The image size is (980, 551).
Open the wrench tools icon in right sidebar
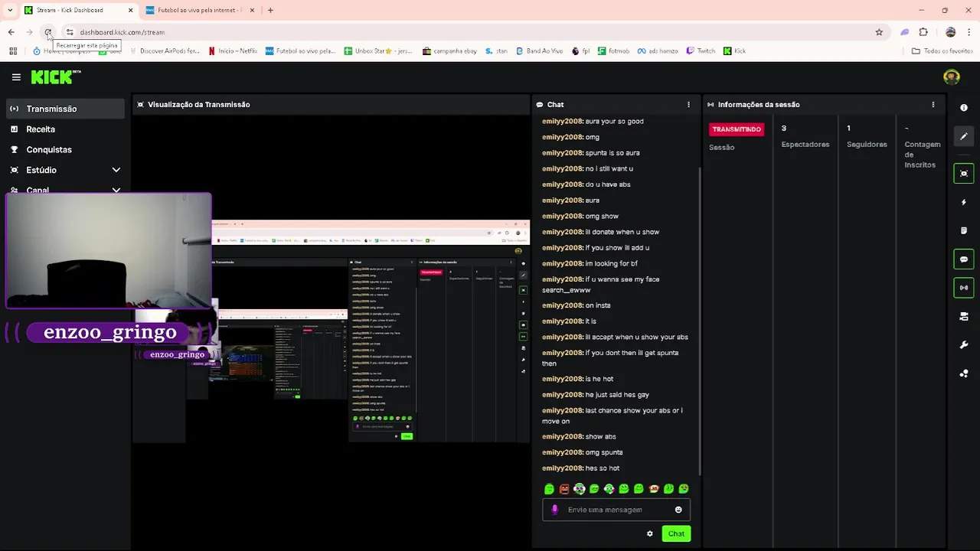pos(964,345)
